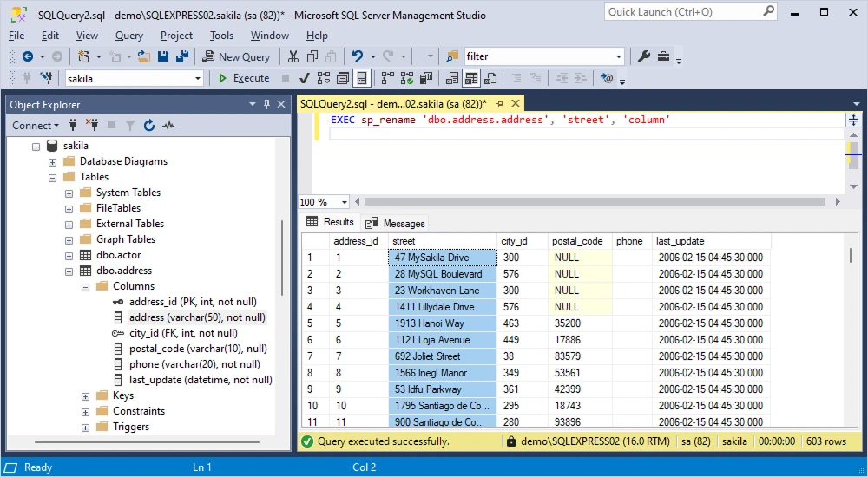Viewport: 868px width, 477px height.
Task: Click the '1913 Hanoi Way' cell
Action: coord(443,323)
